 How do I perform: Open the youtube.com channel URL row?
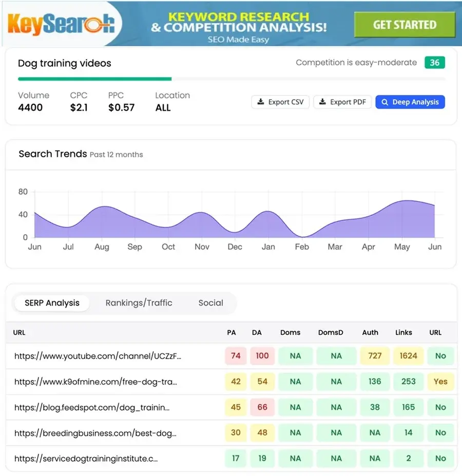pyautogui.click(x=98, y=356)
